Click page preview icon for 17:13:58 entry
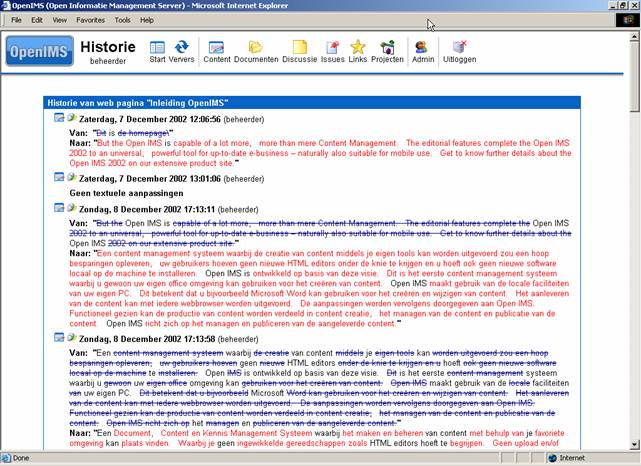The height and width of the screenshot is (466, 641). (59, 337)
